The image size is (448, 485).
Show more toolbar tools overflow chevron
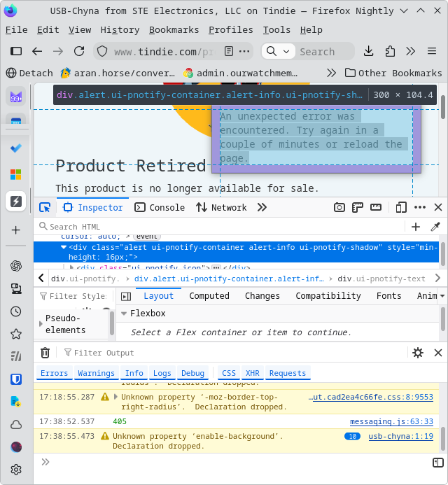click(411, 51)
